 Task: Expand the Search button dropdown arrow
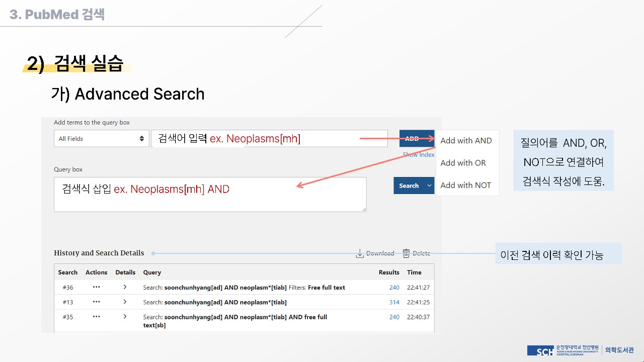tap(429, 186)
